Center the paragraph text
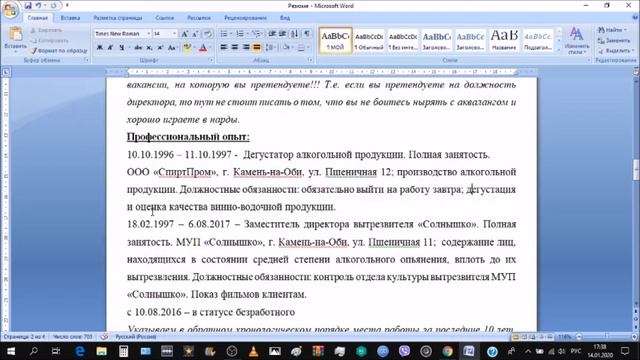The height and width of the screenshot is (360, 640). pos(235,48)
